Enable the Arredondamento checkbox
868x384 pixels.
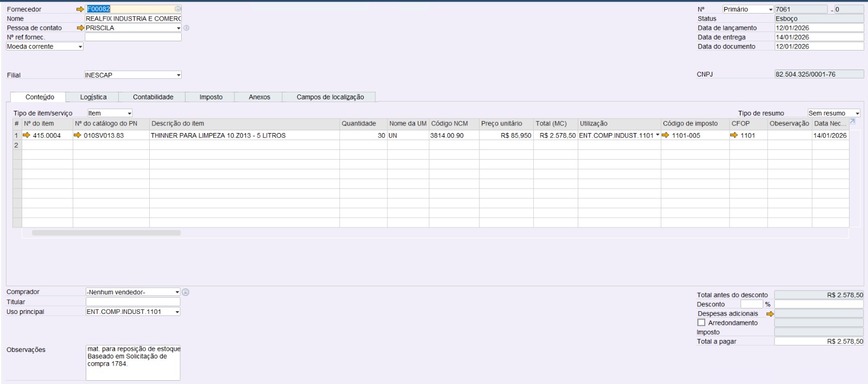click(701, 323)
